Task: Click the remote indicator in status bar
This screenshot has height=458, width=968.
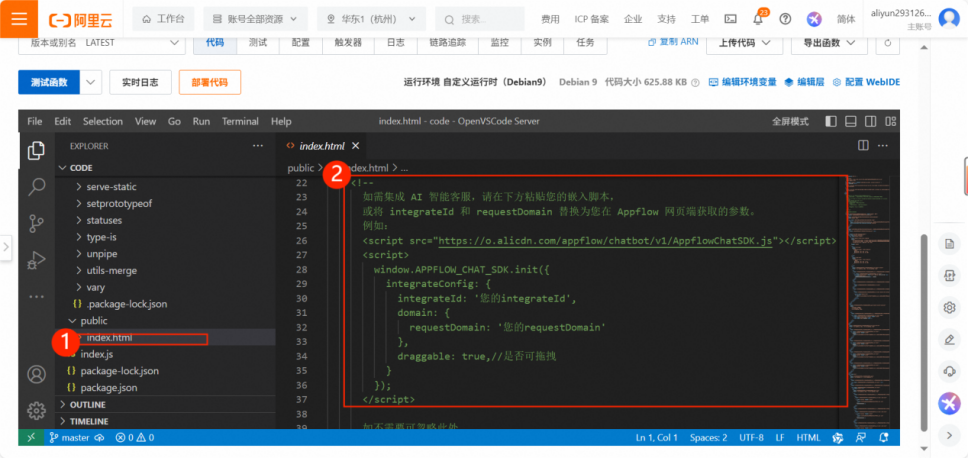Action: [31, 438]
